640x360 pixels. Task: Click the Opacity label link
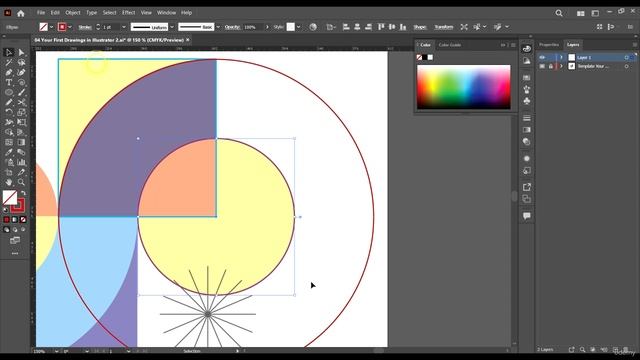coord(232,27)
